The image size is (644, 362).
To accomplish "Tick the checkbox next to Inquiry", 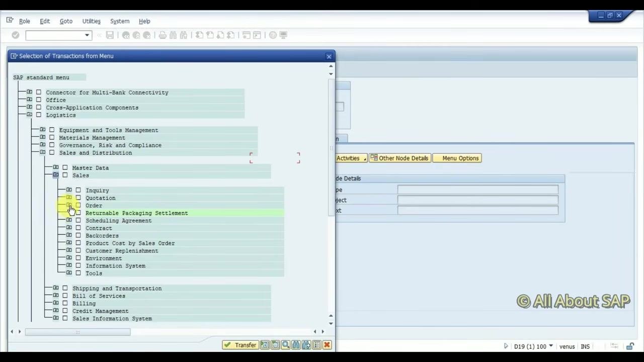I will click(78, 191).
